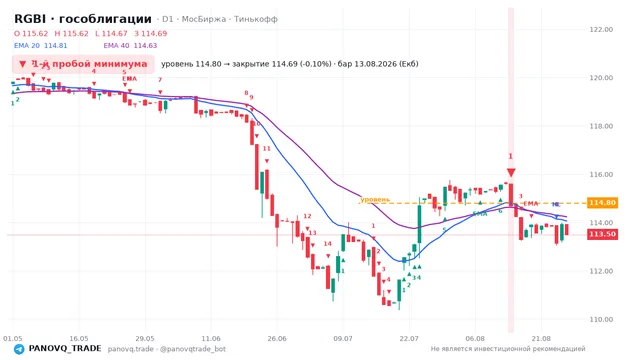Click the RGBI · гособлигации title
The height and width of the screenshot is (360, 640).
tap(83, 19)
